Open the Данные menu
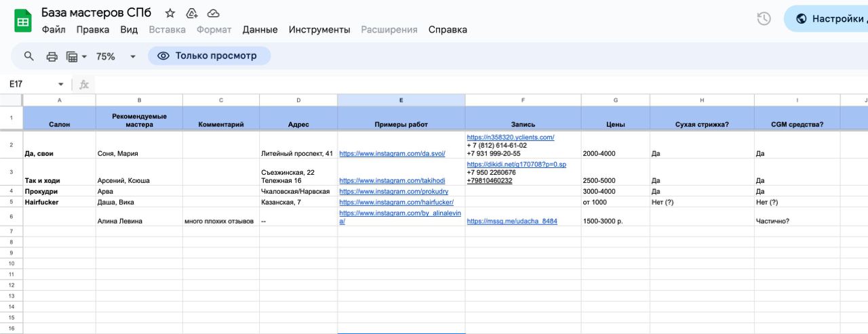 click(260, 30)
